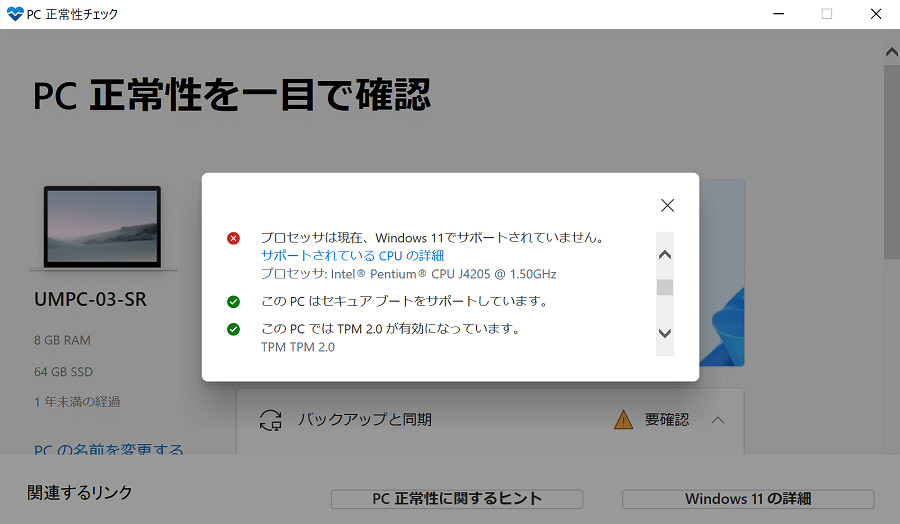This screenshot has width=900, height=524.
Task: Click the dialog scrollbar down arrow
Action: pyautogui.click(x=665, y=333)
